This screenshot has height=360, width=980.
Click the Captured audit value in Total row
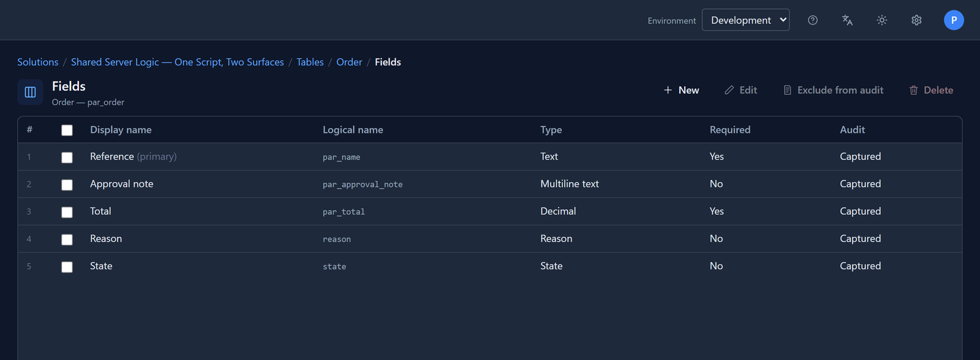click(861, 211)
